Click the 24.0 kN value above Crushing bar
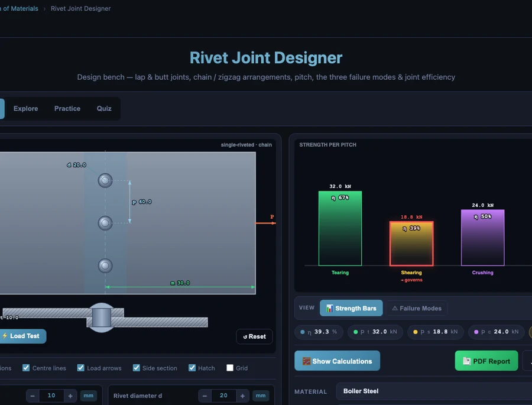This screenshot has height=405, width=532. (x=482, y=205)
